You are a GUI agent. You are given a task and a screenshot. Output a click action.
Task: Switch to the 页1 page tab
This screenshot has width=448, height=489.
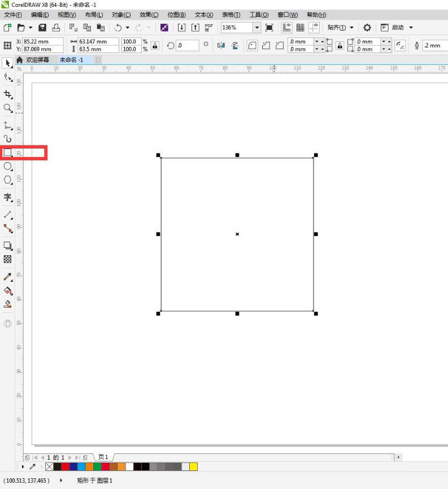[x=103, y=457]
